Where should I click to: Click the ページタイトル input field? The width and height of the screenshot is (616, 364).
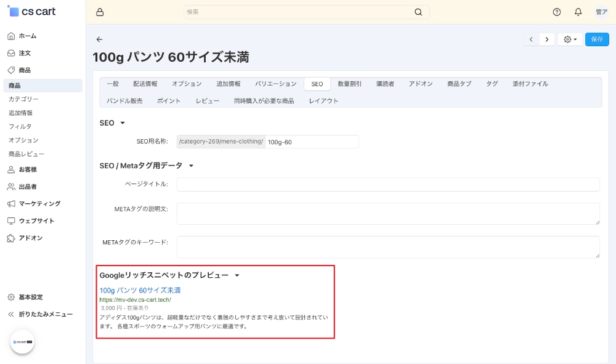coord(388,184)
